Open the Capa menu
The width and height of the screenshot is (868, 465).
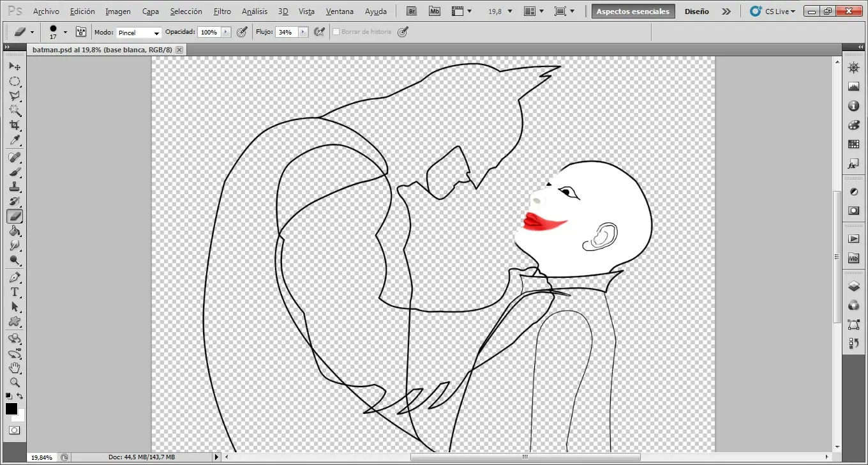151,11
